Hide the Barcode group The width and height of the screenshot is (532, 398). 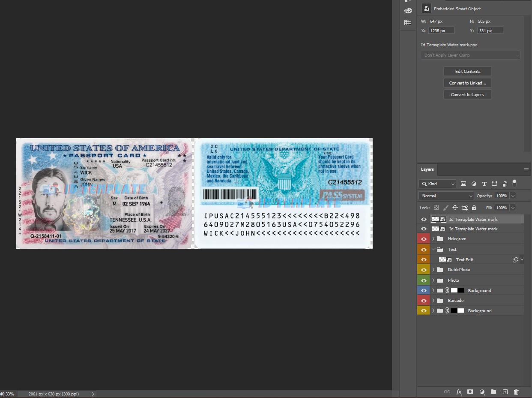pos(424,301)
